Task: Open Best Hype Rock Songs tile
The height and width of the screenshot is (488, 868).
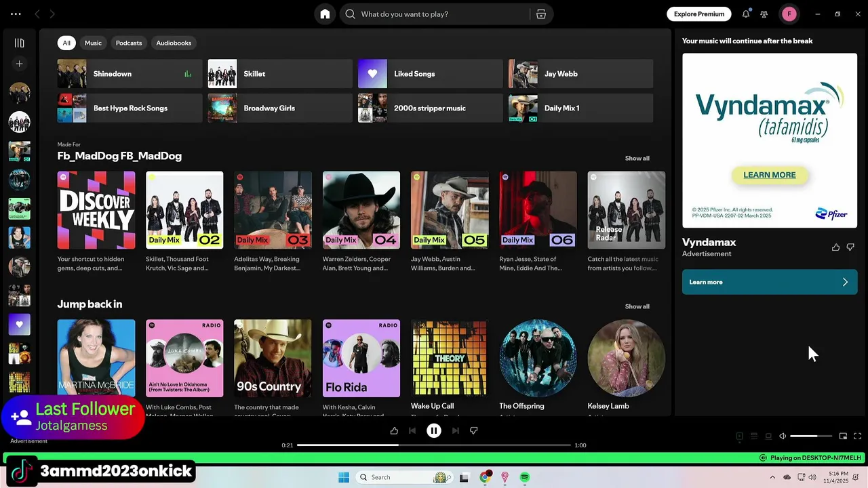Action: click(130, 108)
